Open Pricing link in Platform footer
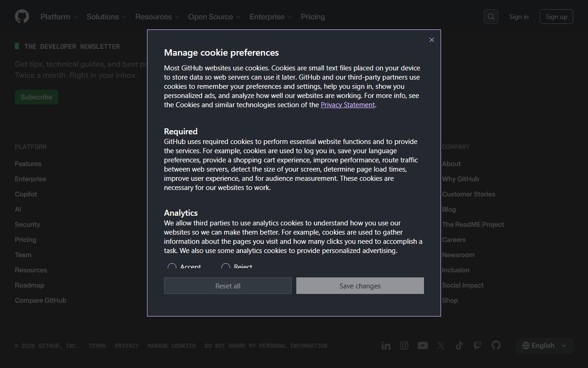The height and width of the screenshot is (368, 588). point(25,240)
